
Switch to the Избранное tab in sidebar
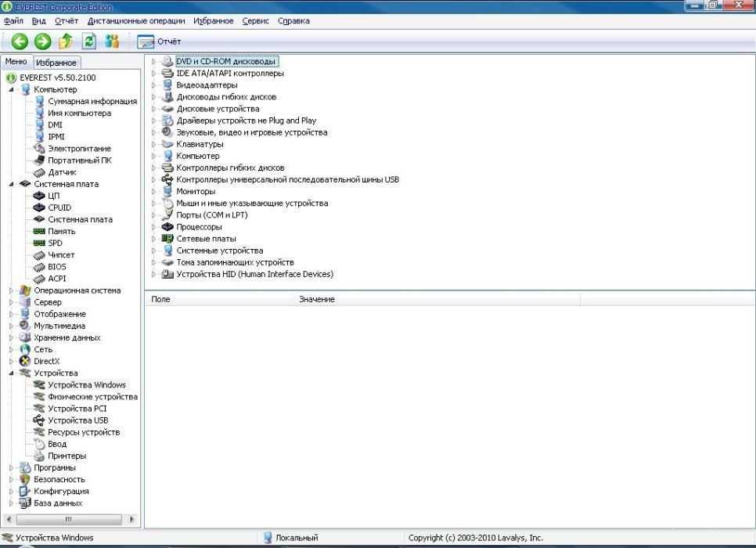(56, 63)
